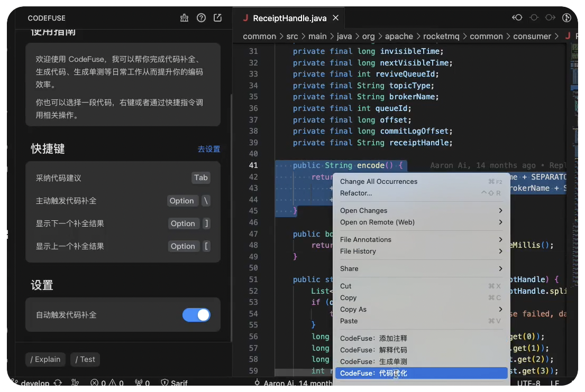The height and width of the screenshot is (392, 585).
Task: Expand the Open Changes submenu
Action: point(421,211)
